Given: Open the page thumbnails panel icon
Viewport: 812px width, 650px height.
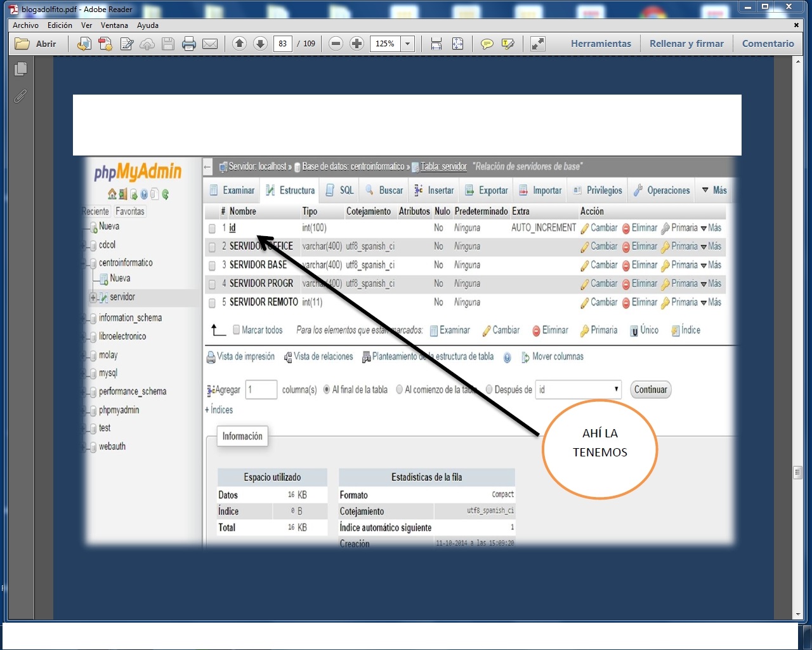Looking at the screenshot, I should coord(21,69).
